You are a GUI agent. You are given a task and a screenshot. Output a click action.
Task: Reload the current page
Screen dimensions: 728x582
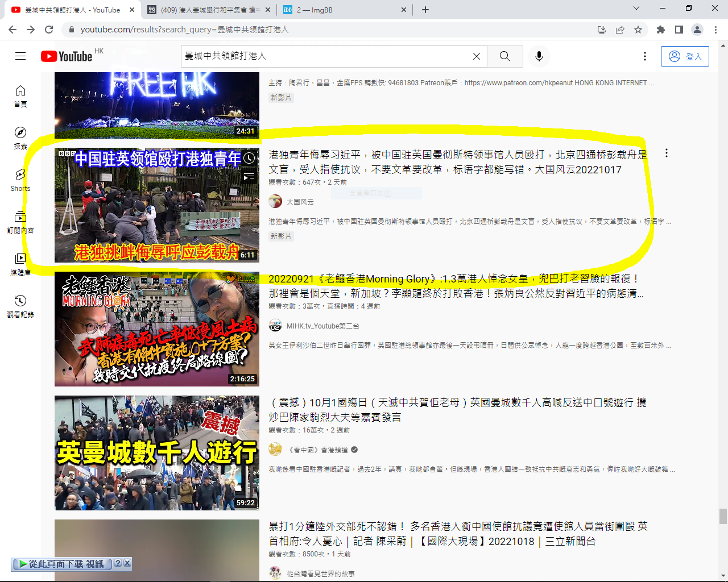(49, 30)
